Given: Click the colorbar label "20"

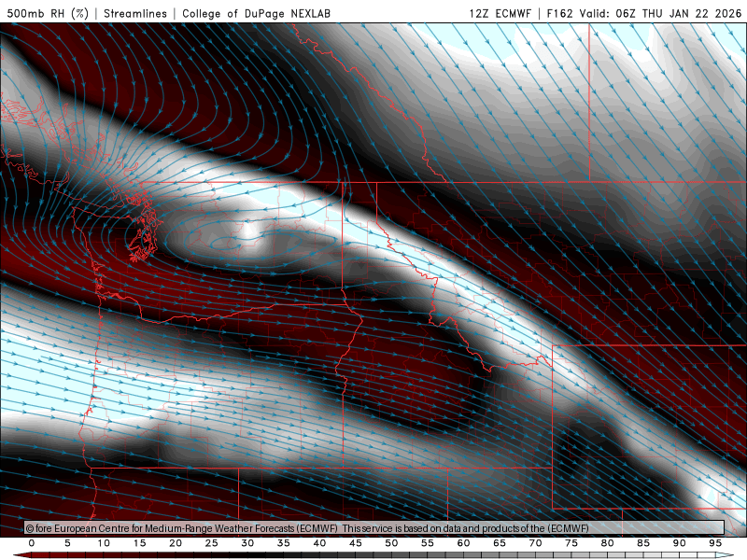Looking at the screenshot, I should 176,543.
